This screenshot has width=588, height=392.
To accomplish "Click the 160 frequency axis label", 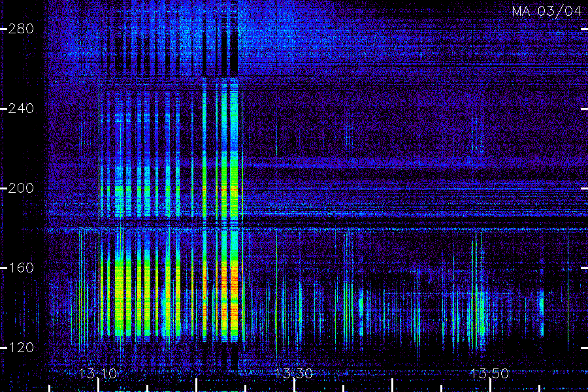I will [21, 268].
